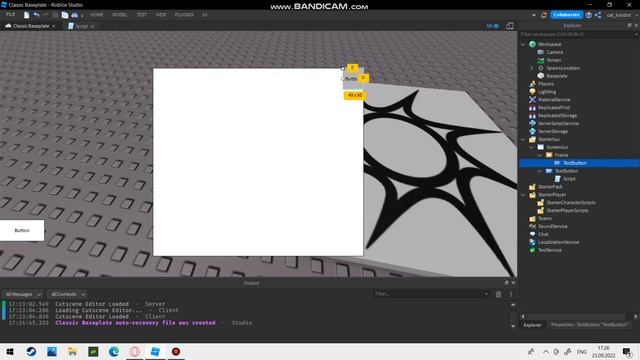Click the notification icon left of Collaborate
The width and height of the screenshot is (640, 360).
pyautogui.click(x=544, y=15)
